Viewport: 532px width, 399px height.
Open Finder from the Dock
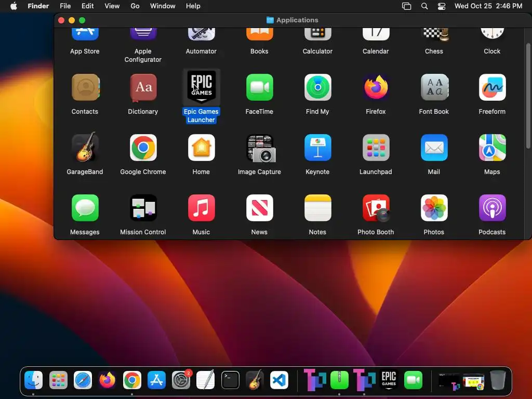[33, 380]
